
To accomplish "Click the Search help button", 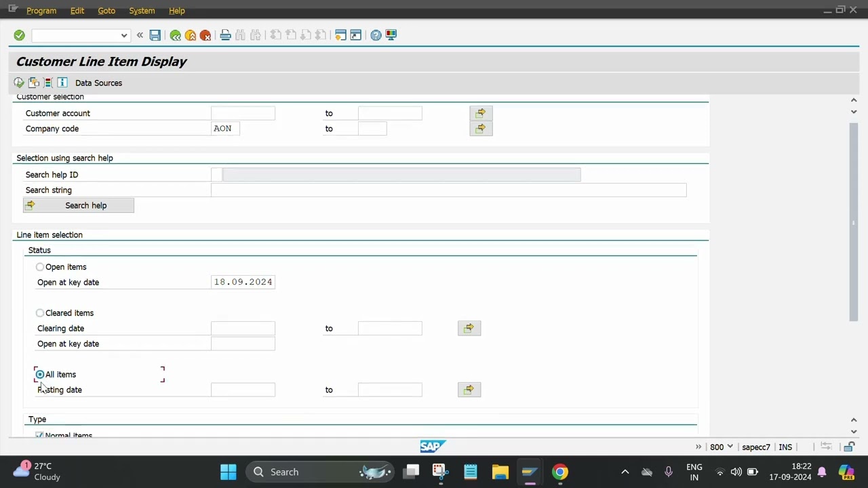I will coord(79,205).
